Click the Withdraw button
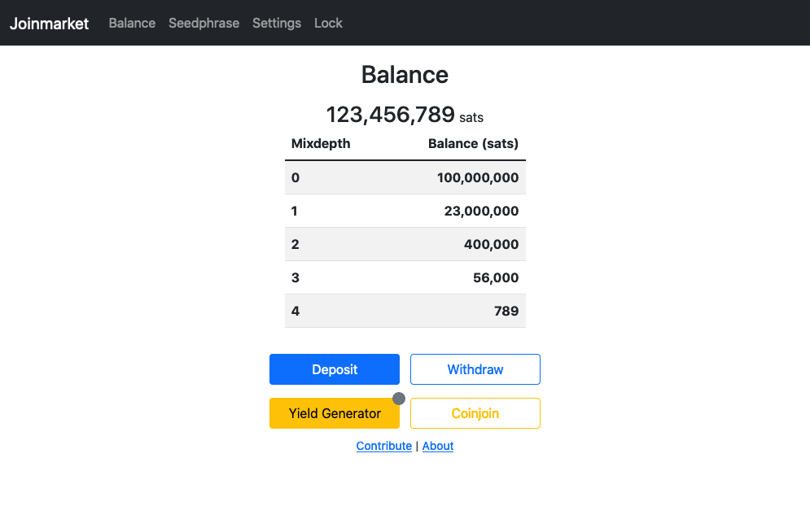 [x=475, y=369]
